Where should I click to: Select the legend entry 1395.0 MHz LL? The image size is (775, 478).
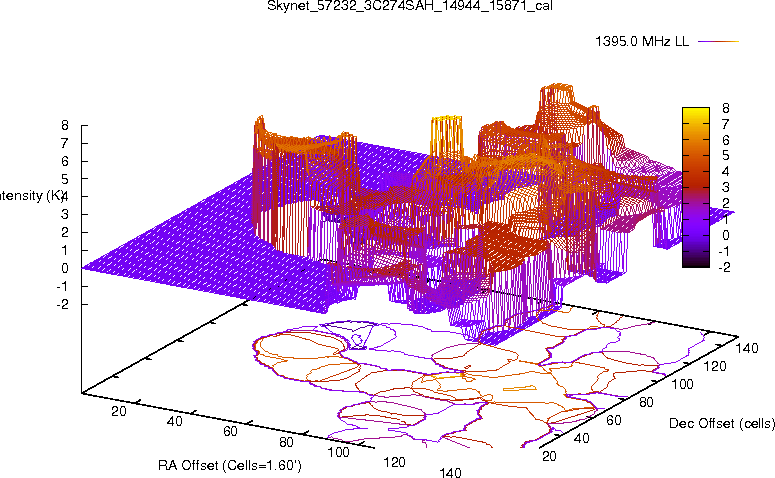(x=642, y=41)
